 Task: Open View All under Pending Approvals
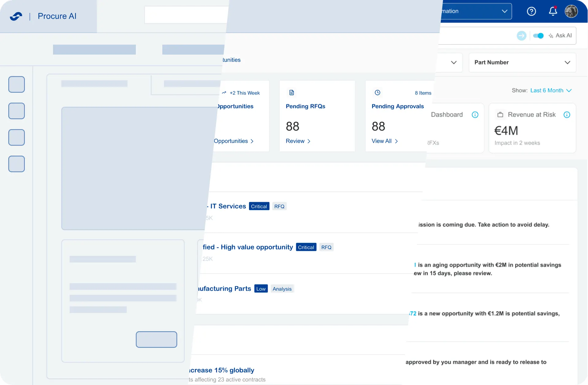(x=385, y=141)
